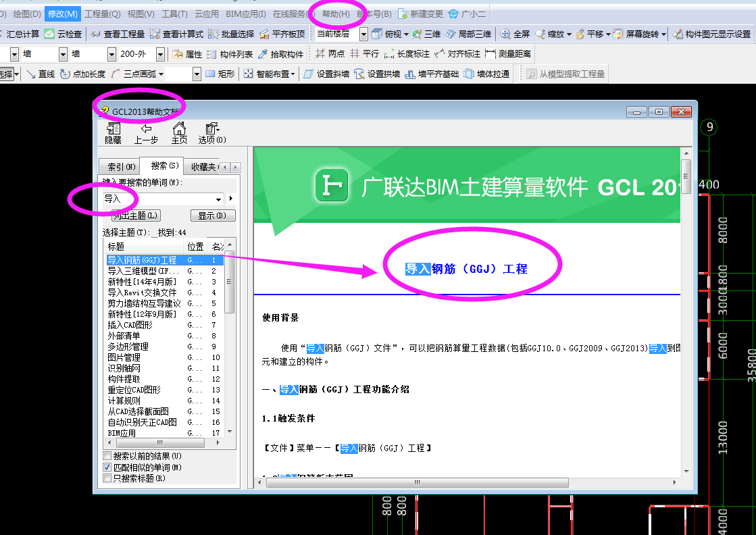
Task: Open 选项 options in the help window
Action: pos(212,134)
